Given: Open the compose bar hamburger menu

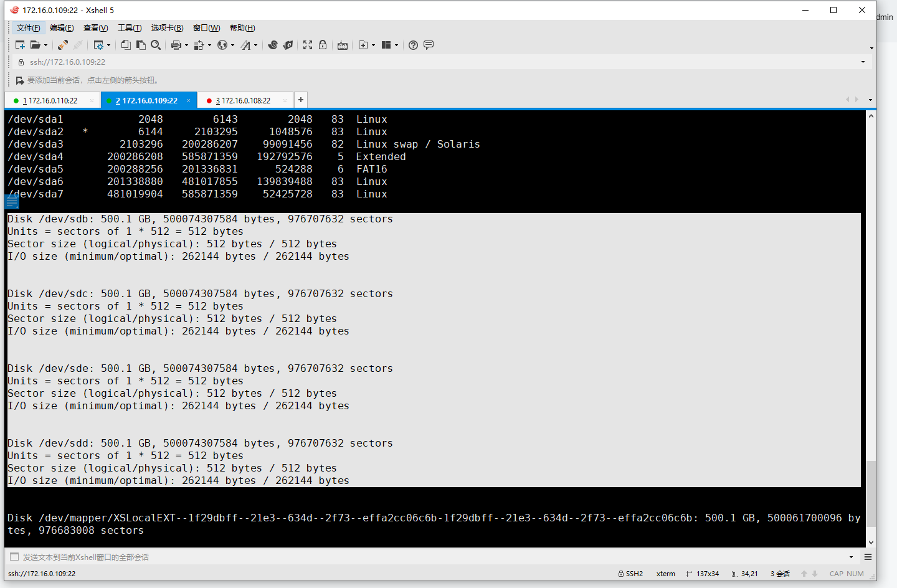Looking at the screenshot, I should (868, 557).
